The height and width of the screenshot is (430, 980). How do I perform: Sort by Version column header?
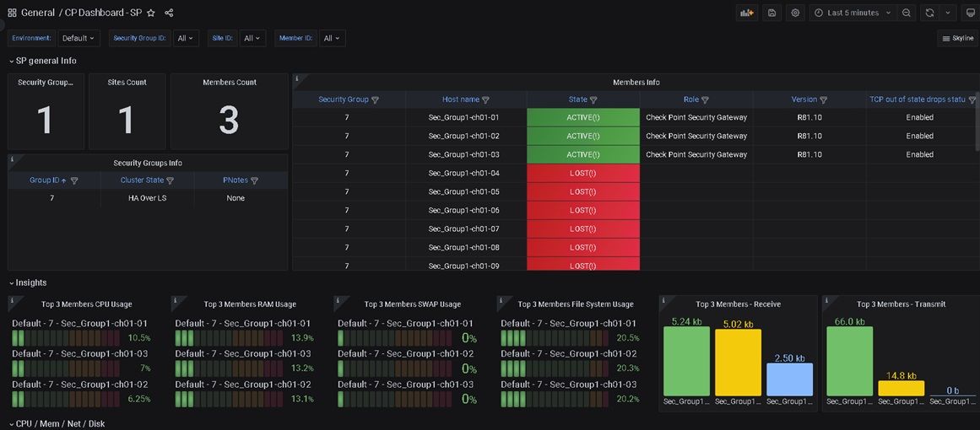[804, 99]
